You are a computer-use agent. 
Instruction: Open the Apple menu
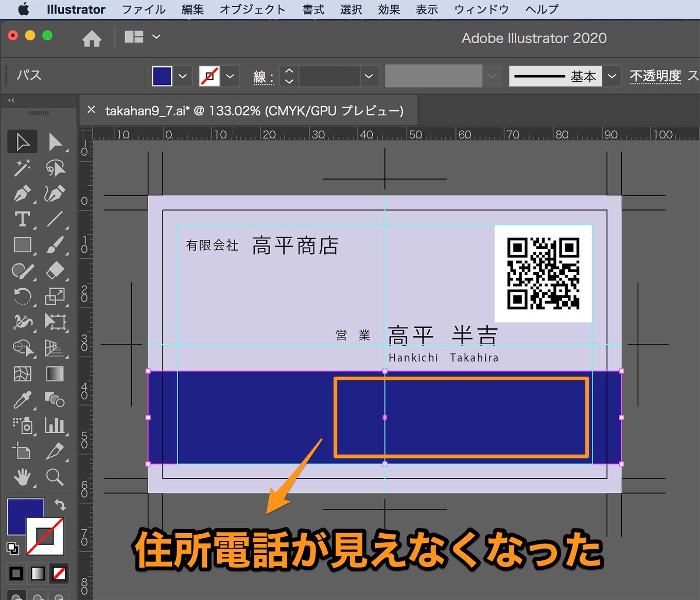tap(24, 9)
